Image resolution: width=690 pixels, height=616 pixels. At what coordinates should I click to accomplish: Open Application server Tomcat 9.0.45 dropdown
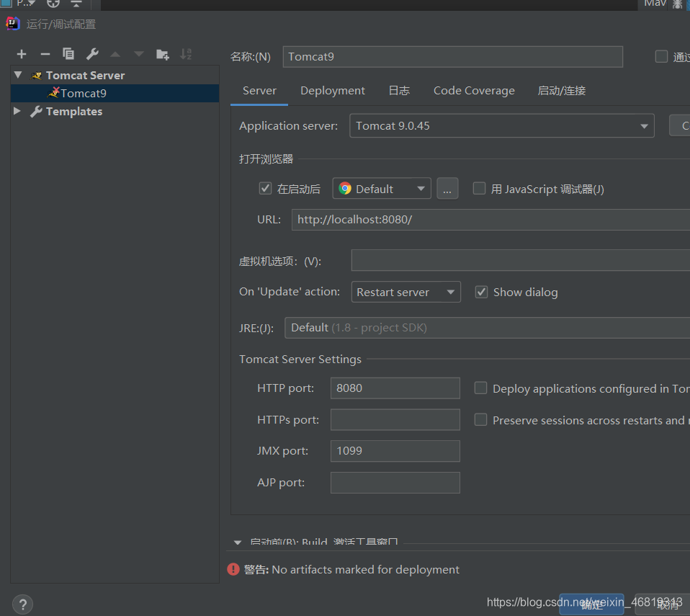click(x=502, y=126)
